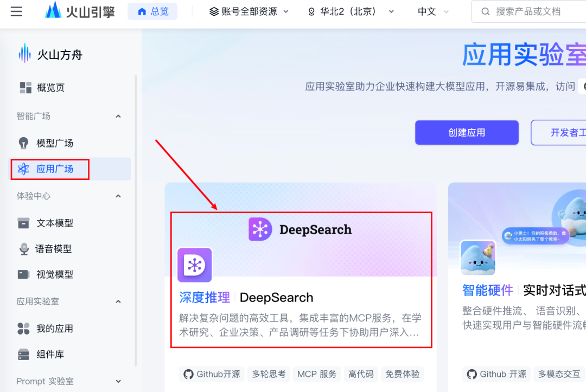586x392 pixels.
Task: Click the 多轮思考 tag
Action: [x=269, y=374]
